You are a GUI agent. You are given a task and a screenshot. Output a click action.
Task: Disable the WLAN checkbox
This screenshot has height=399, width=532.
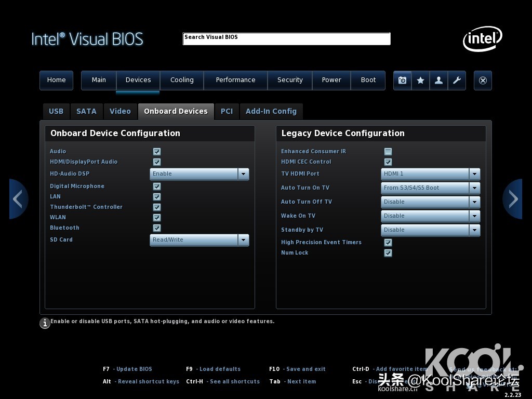[157, 218]
